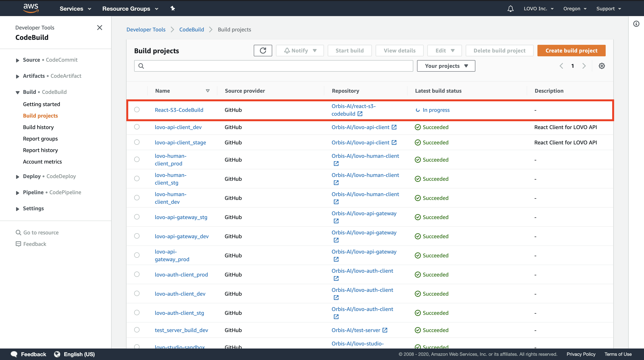Open Account metrics in sidebar
The height and width of the screenshot is (360, 644).
click(x=42, y=162)
